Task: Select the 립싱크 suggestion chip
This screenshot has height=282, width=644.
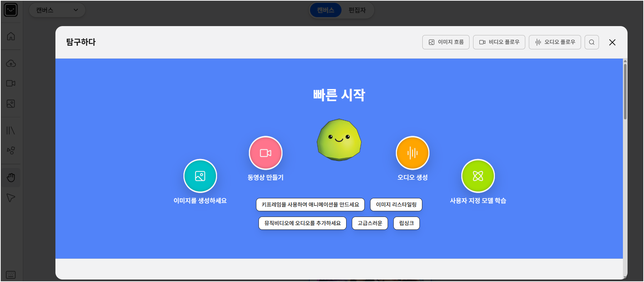Action: tap(407, 223)
